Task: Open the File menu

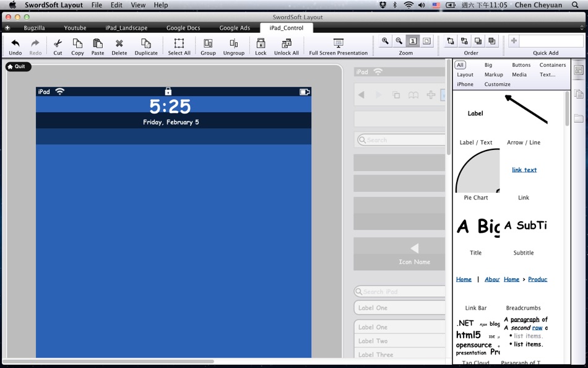Action: pyautogui.click(x=97, y=5)
